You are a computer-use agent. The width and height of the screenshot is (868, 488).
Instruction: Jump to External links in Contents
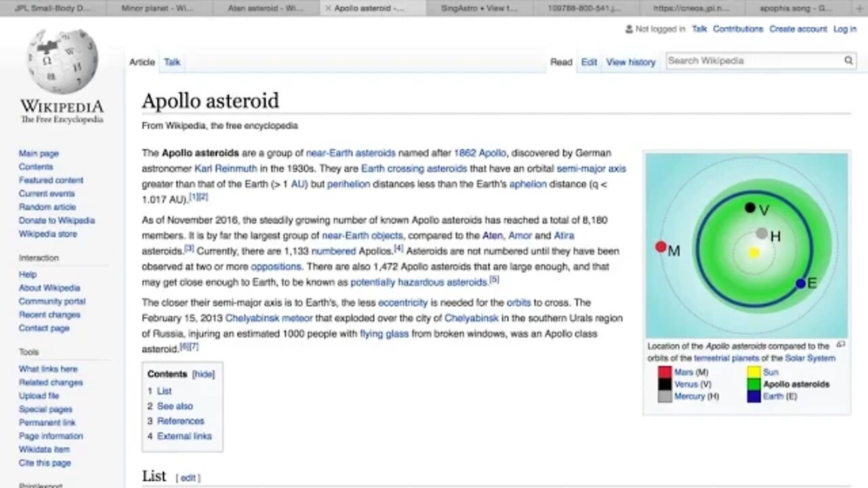(x=184, y=436)
